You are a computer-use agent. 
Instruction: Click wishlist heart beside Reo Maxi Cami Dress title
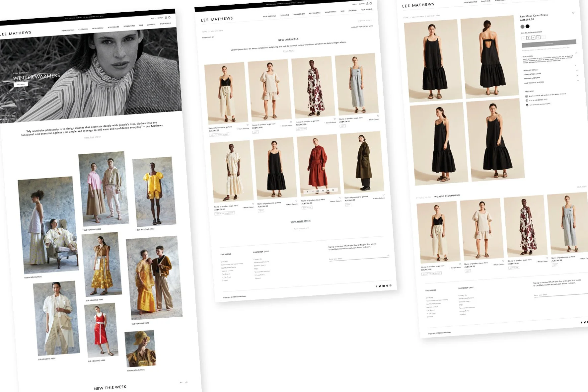573,13
